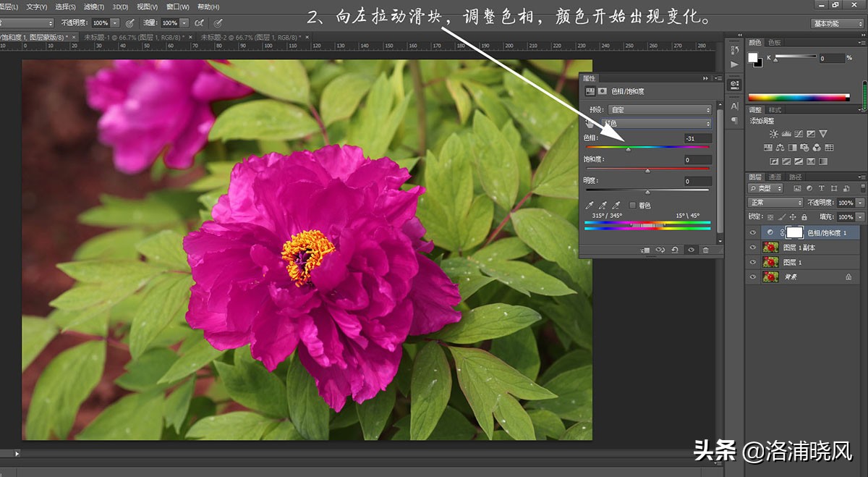
Task: Open the 预设 preset dropdown
Action: click(659, 110)
